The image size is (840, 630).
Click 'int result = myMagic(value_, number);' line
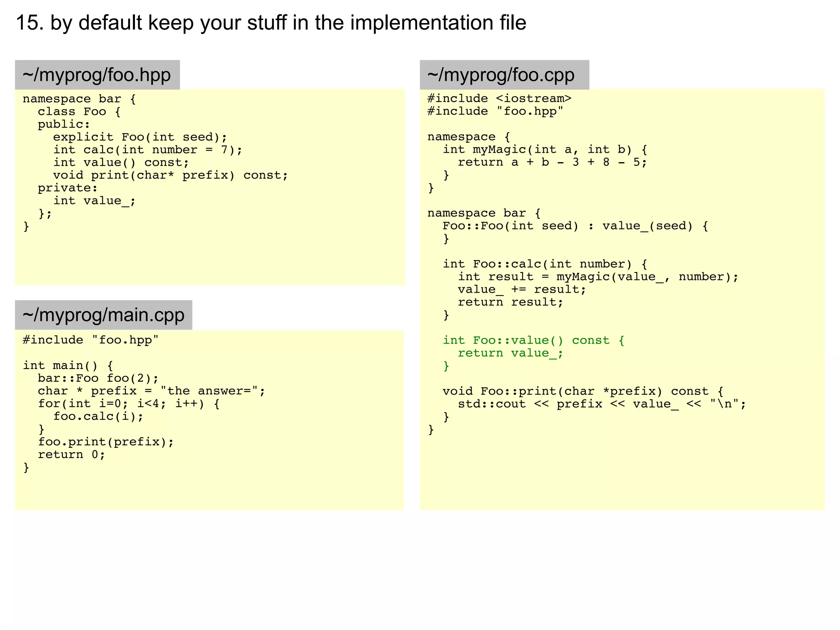598,277
